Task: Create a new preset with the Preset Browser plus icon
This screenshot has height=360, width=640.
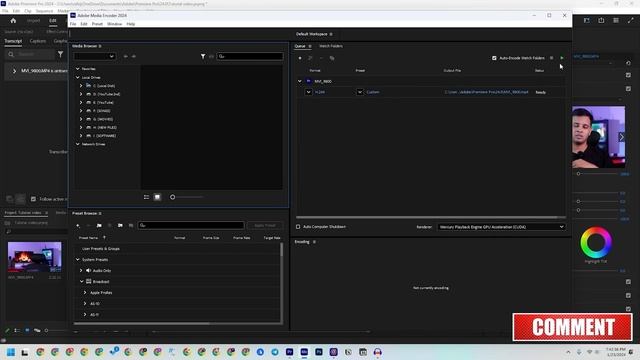Action: (78, 225)
